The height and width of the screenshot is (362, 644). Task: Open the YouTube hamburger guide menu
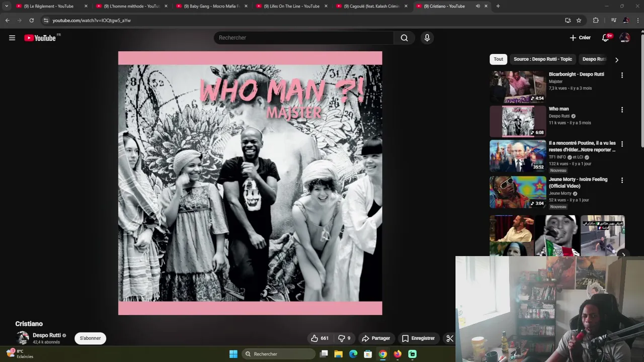(x=12, y=38)
